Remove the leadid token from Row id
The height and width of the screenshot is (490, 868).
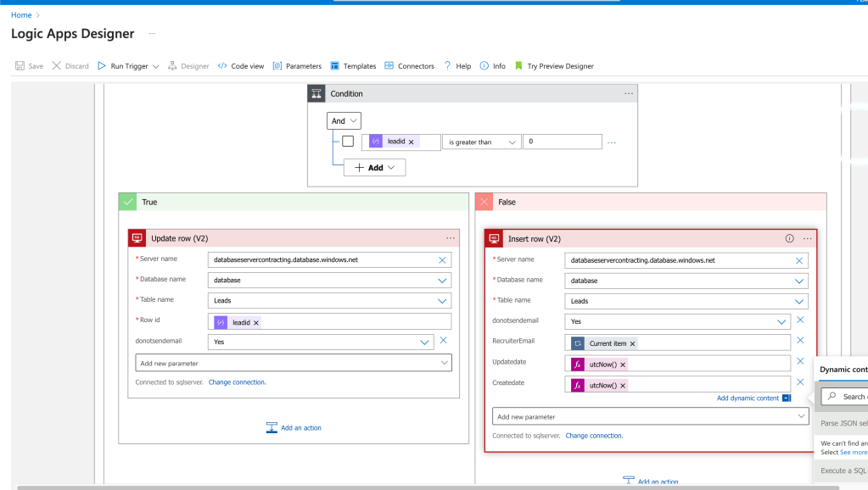coord(256,323)
